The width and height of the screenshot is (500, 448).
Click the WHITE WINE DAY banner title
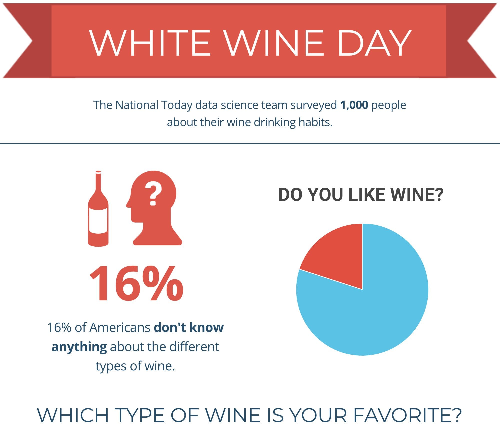pos(250,43)
